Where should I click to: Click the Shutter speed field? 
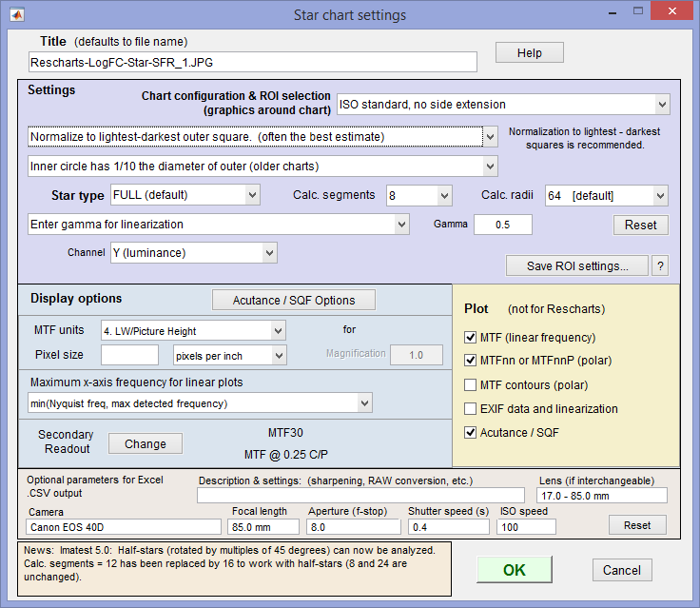pyautogui.click(x=449, y=527)
